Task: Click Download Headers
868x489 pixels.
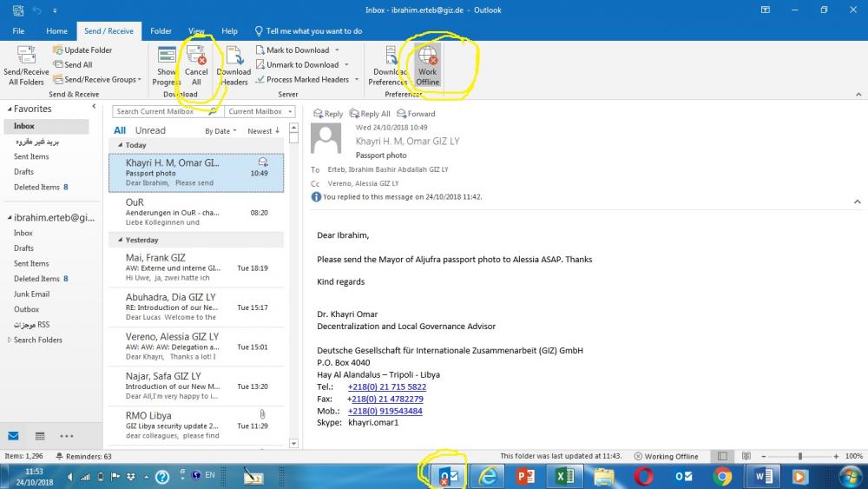Action: [234, 66]
